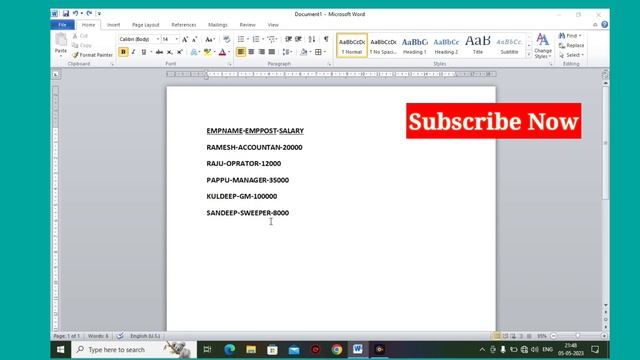Open the Bullets list dropdown
Viewport: 640px width, 360px height.
247,39
